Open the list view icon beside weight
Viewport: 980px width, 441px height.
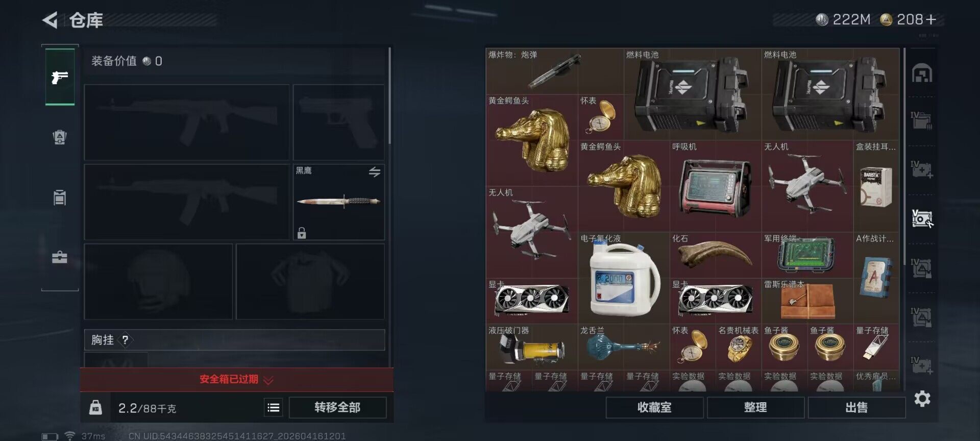pyautogui.click(x=274, y=407)
